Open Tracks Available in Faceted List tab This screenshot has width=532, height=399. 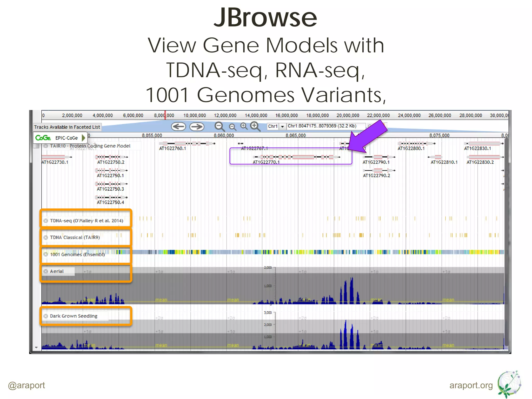click(67, 127)
